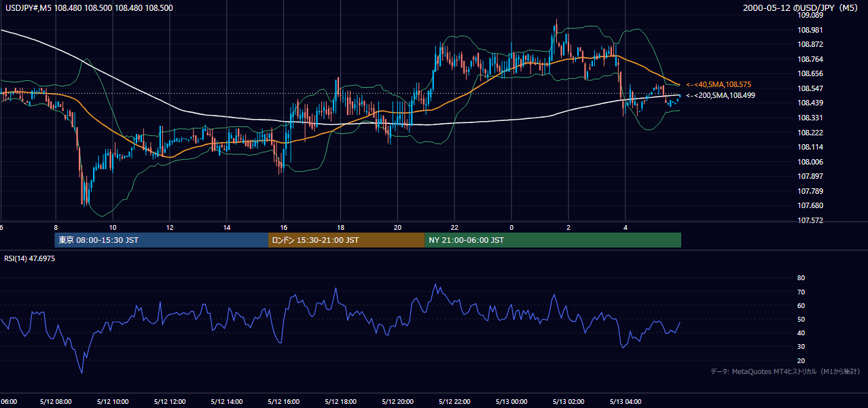Select the 東京 08:00-15:30 JST session bar
The image size is (868, 408).
(162, 240)
